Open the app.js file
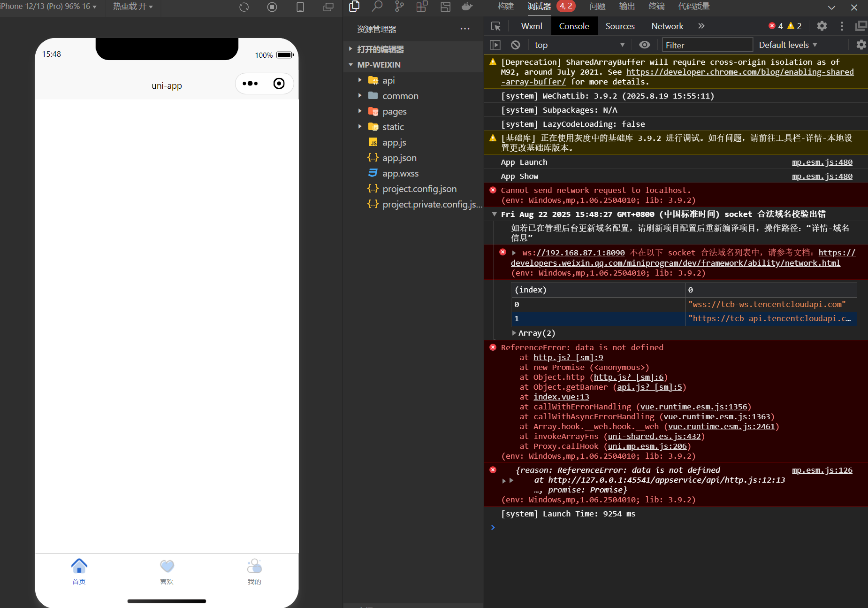Viewport: 868px width, 608px height. click(394, 142)
